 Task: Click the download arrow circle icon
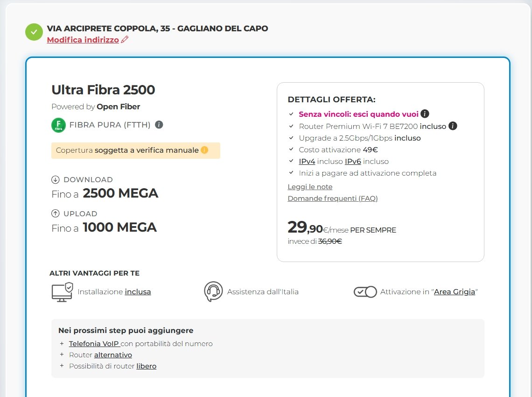tap(56, 180)
